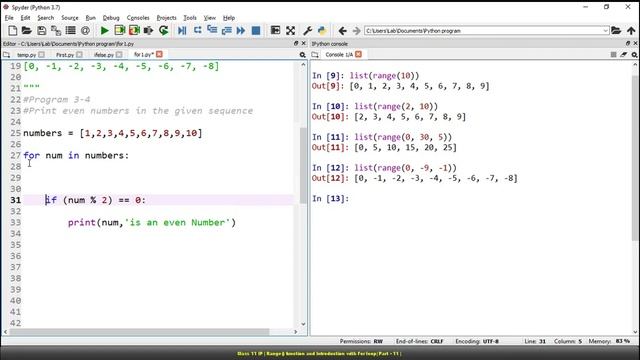The height and width of the screenshot is (360, 640).
Task: Close the Console 1/A tab
Action: tap(358, 54)
